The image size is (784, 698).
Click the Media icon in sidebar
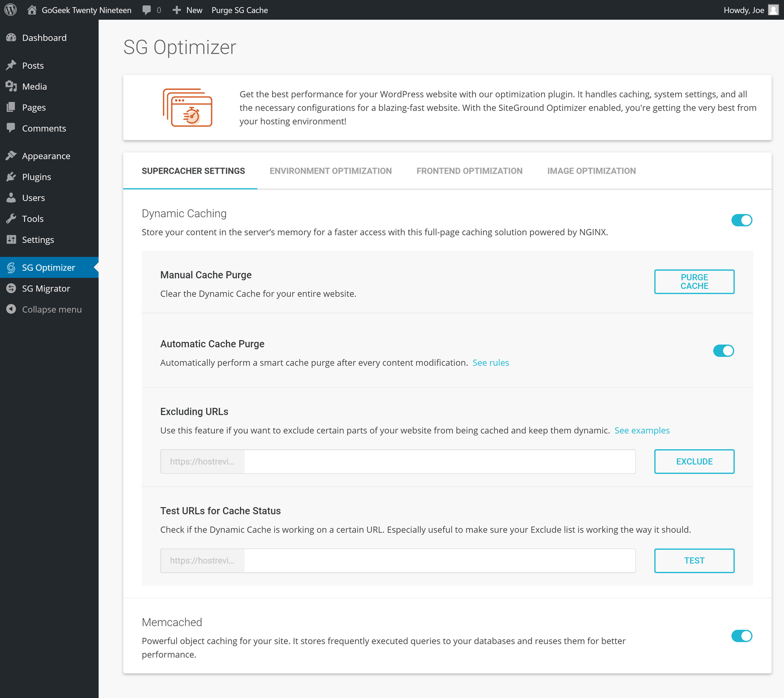11,86
